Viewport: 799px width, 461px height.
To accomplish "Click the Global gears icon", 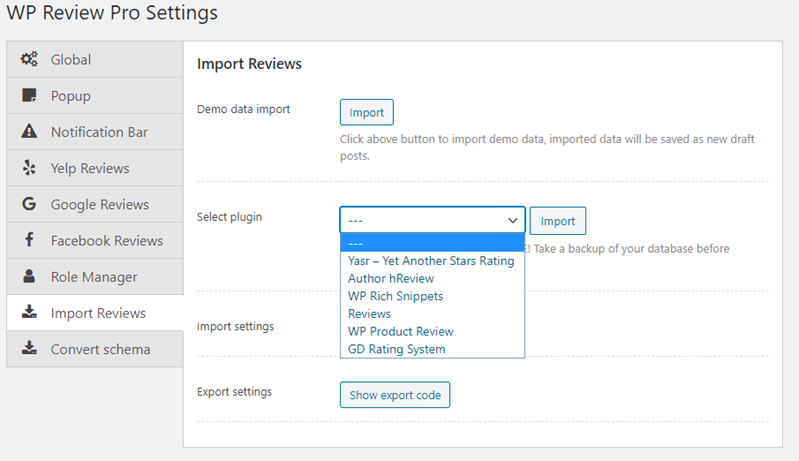I will tap(29, 59).
